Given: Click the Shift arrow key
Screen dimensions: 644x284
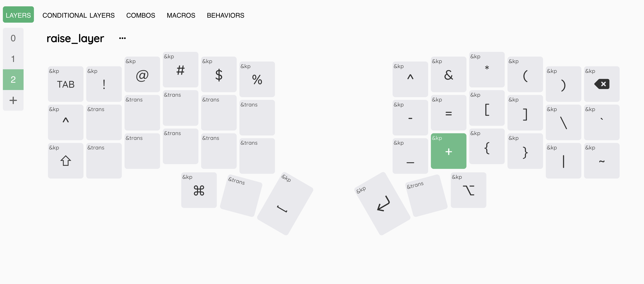Looking at the screenshot, I should click(x=66, y=161).
